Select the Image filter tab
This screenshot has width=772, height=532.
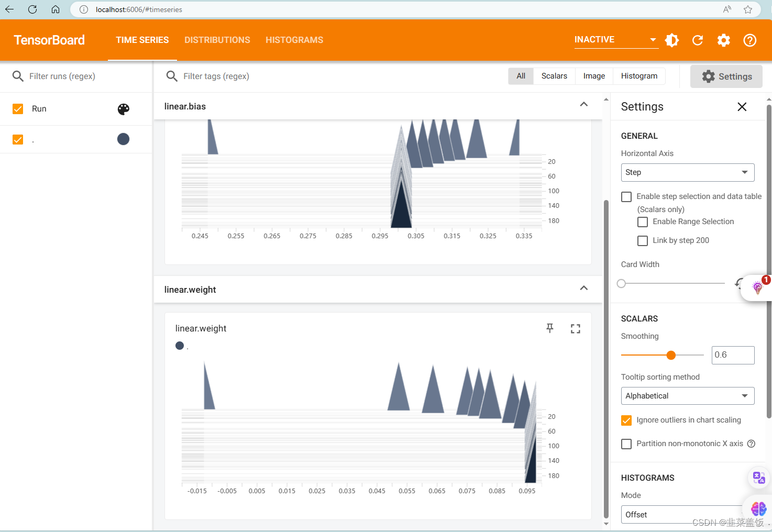coord(594,76)
